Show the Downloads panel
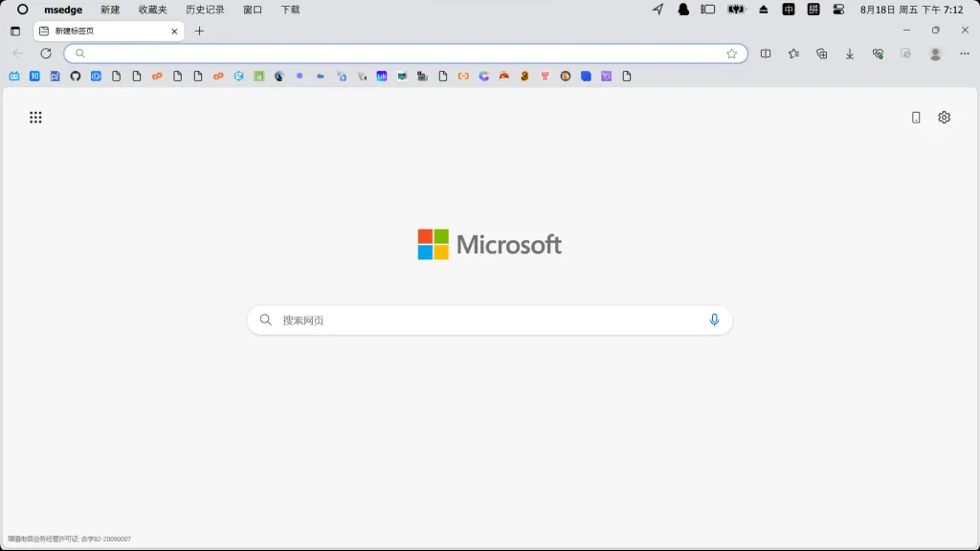 click(850, 54)
